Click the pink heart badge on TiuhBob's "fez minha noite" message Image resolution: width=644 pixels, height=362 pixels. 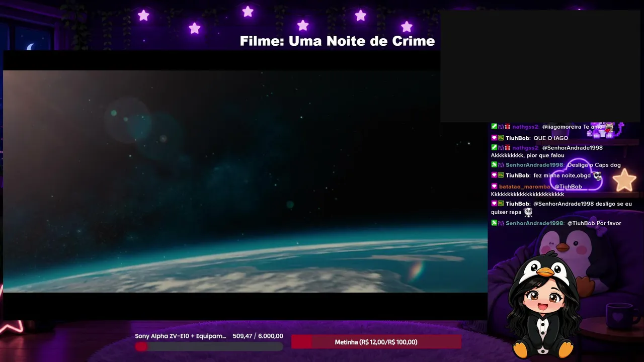[494, 175]
